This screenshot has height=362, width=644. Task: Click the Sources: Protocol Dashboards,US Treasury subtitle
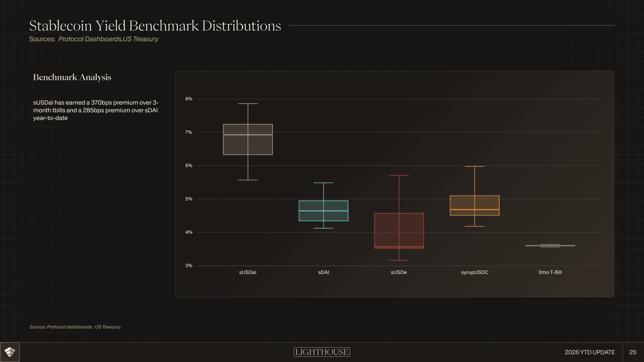point(94,39)
